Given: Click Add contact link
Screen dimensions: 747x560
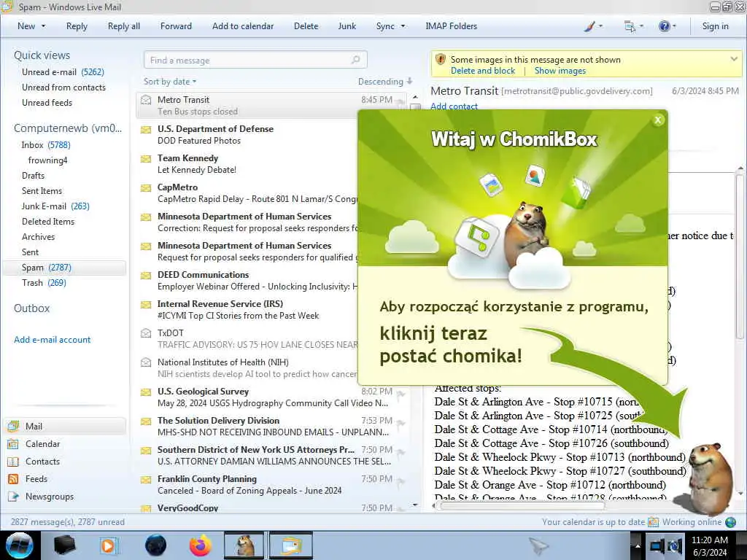Looking at the screenshot, I should (x=454, y=106).
